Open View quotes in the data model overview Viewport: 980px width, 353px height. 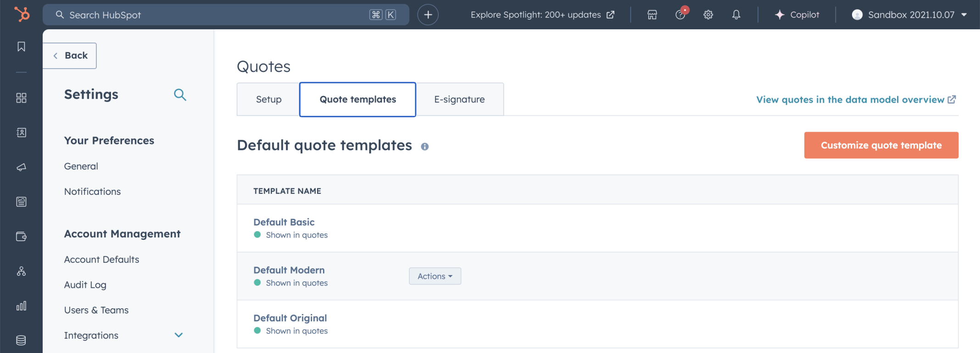(856, 99)
